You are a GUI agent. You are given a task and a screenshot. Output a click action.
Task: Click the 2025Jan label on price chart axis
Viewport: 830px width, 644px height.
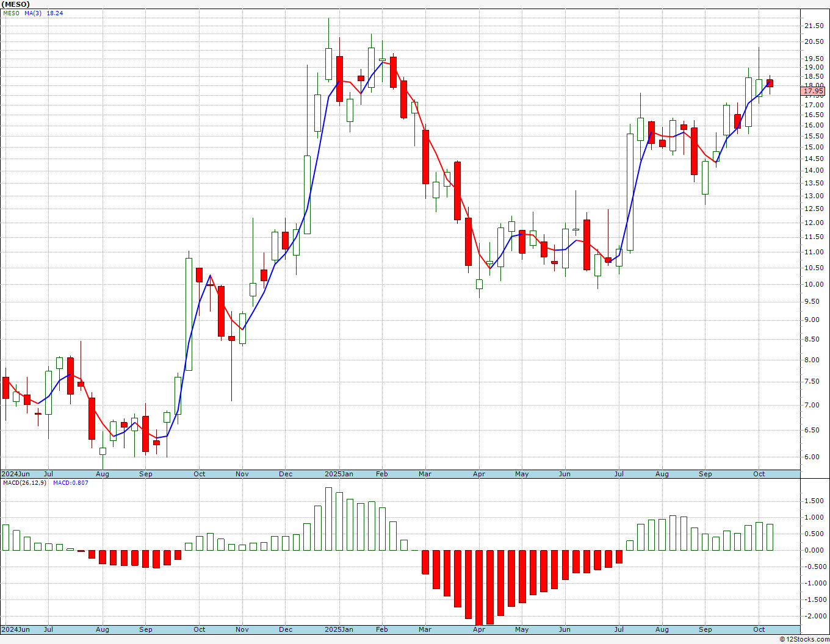339,474
